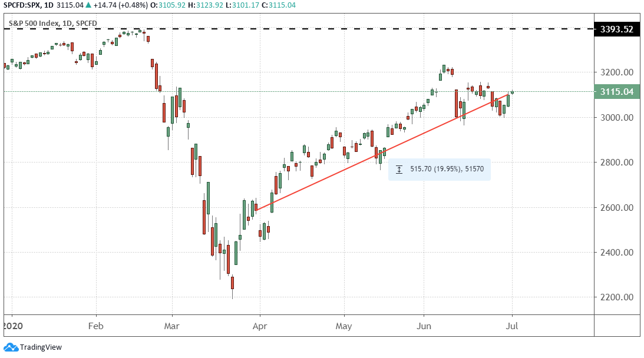Click the measurement ruler icon in tooltip
Image resolution: width=644 pixels, height=358 pixels.
point(399,170)
